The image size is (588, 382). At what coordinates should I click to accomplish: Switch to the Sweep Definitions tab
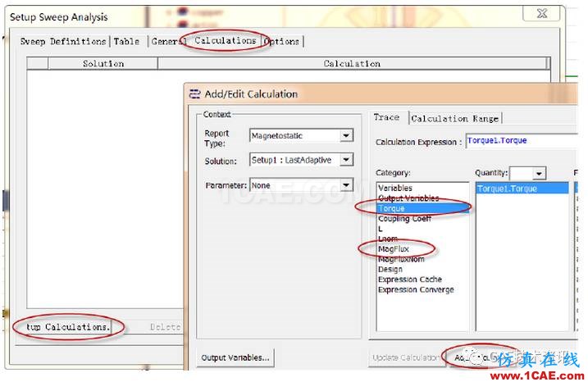point(63,41)
